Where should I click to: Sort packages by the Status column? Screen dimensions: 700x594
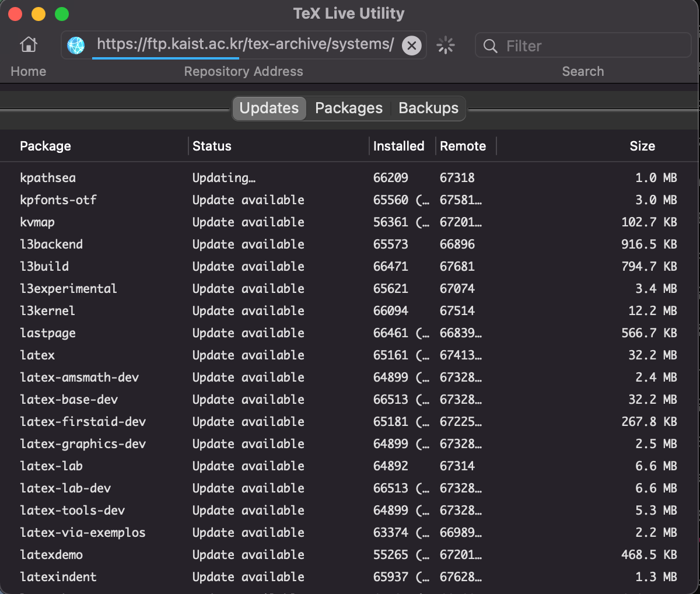[212, 146]
